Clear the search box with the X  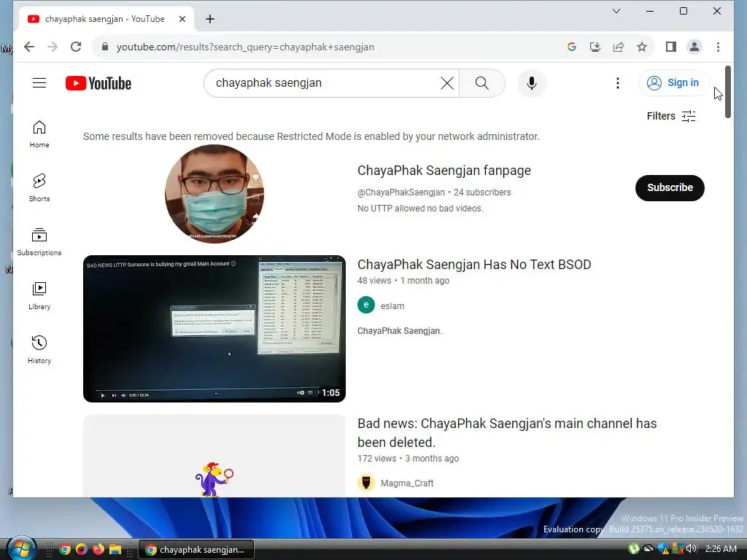[x=447, y=83]
